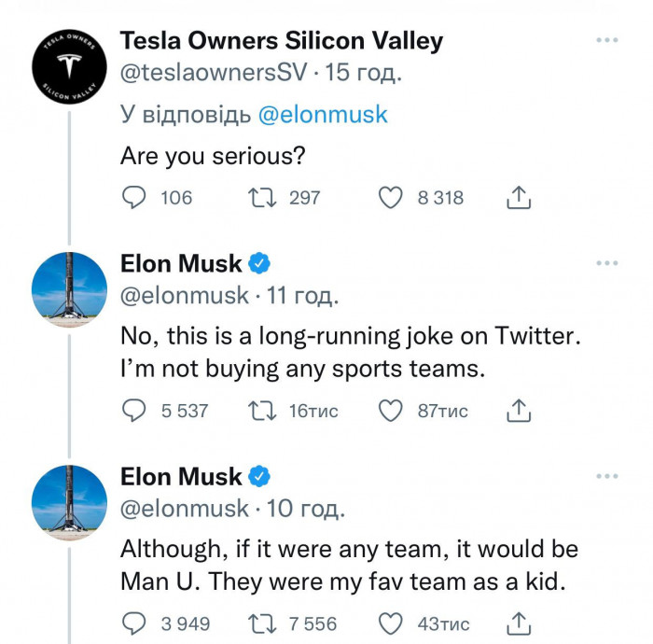Like the long-running joke tweet
This screenshot has height=644, width=653.
(x=390, y=411)
